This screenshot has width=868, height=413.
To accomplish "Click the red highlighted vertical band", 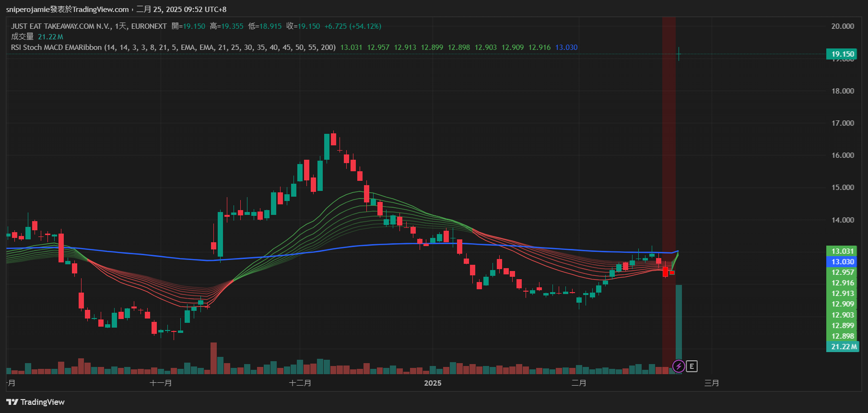I will click(x=669, y=144).
